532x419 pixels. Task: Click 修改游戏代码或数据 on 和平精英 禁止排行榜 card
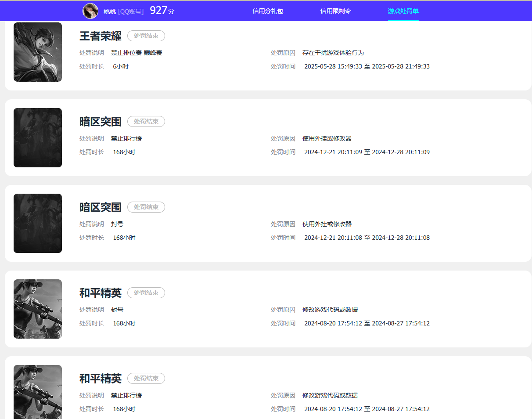(330, 396)
